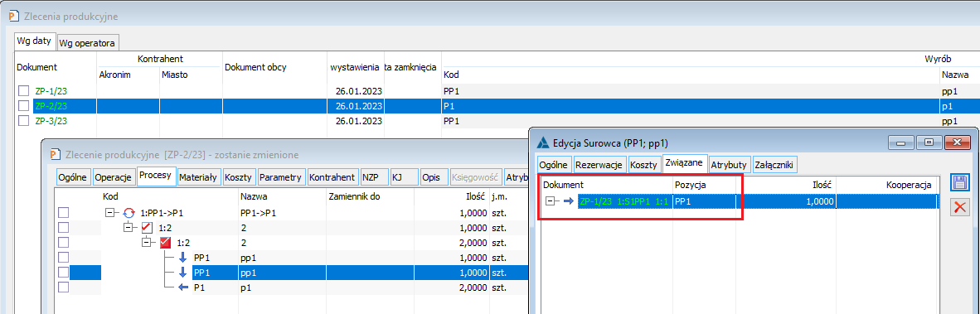Tick the row checkbox for selected PP1 row
The height and width of the screenshot is (314, 980).
pyautogui.click(x=63, y=273)
